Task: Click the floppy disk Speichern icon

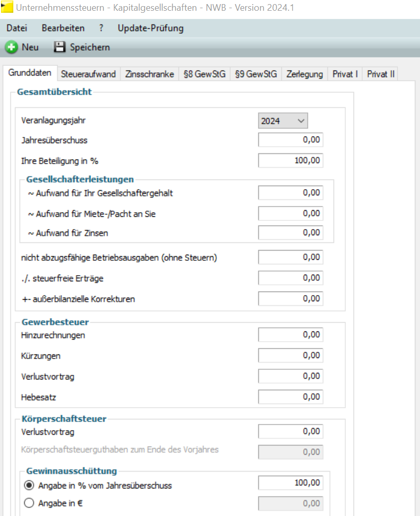Action: (x=60, y=48)
